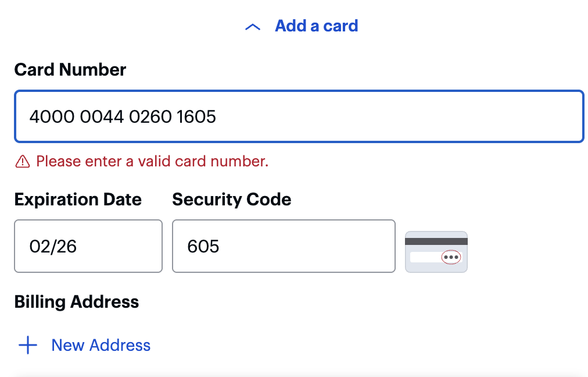Screen dimensions: 588x377
Task: Click the "605" security code value
Action: point(203,246)
